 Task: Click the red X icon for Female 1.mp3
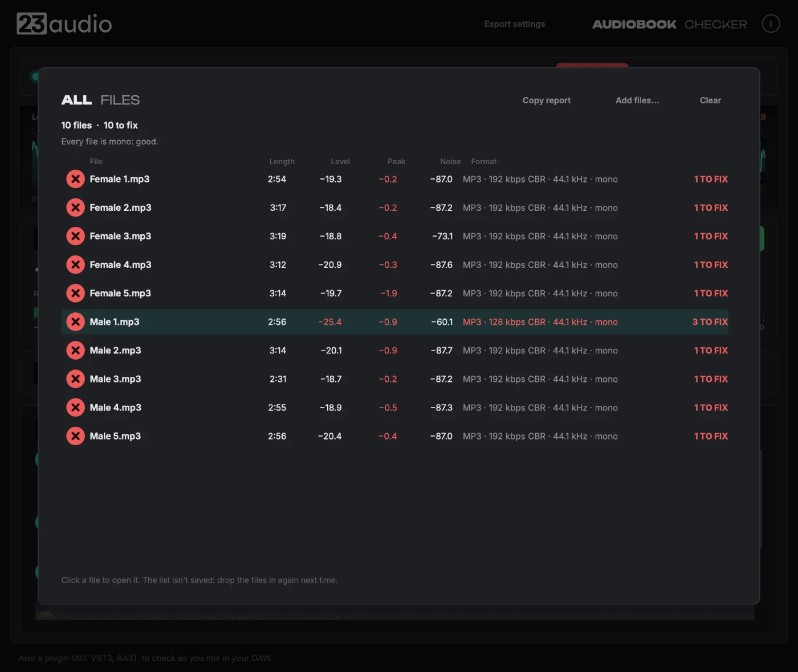point(75,179)
